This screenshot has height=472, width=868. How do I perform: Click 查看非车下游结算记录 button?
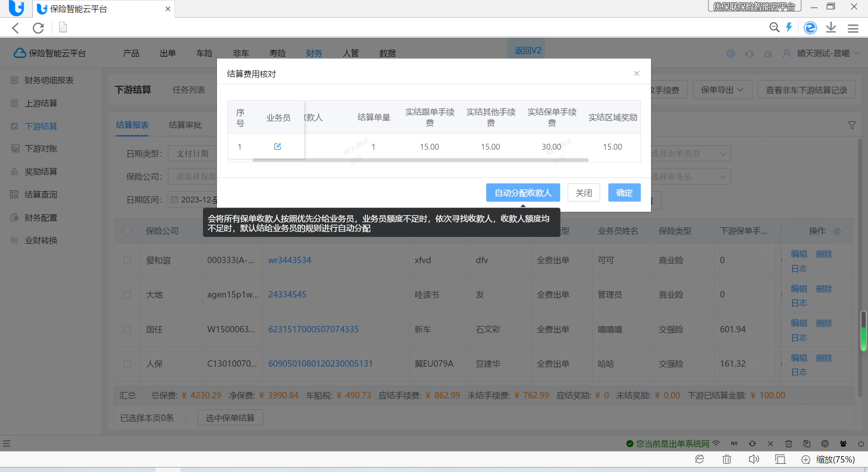[x=807, y=90]
